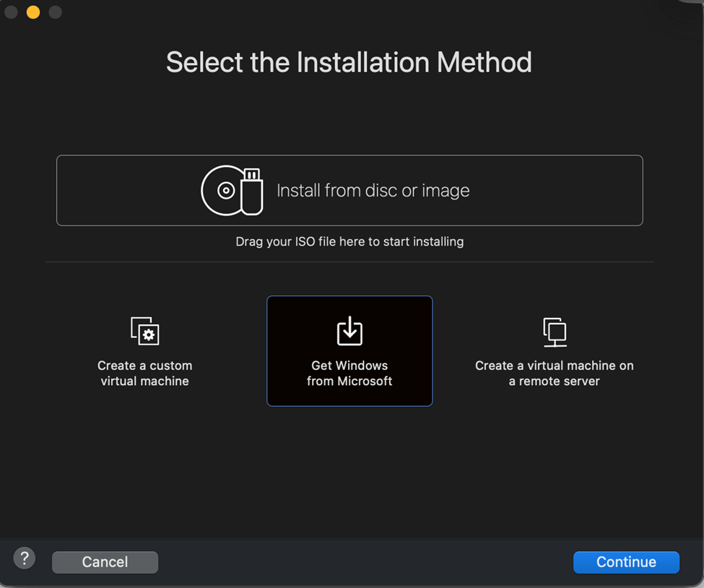Click the download arrow icon for Get Windows
Viewport: 704px width, 588px height.
tap(349, 331)
